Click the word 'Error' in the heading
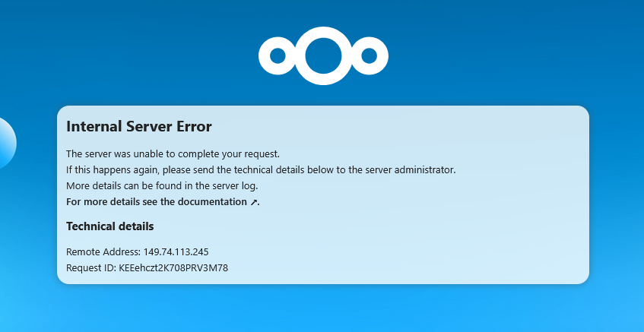 point(195,126)
